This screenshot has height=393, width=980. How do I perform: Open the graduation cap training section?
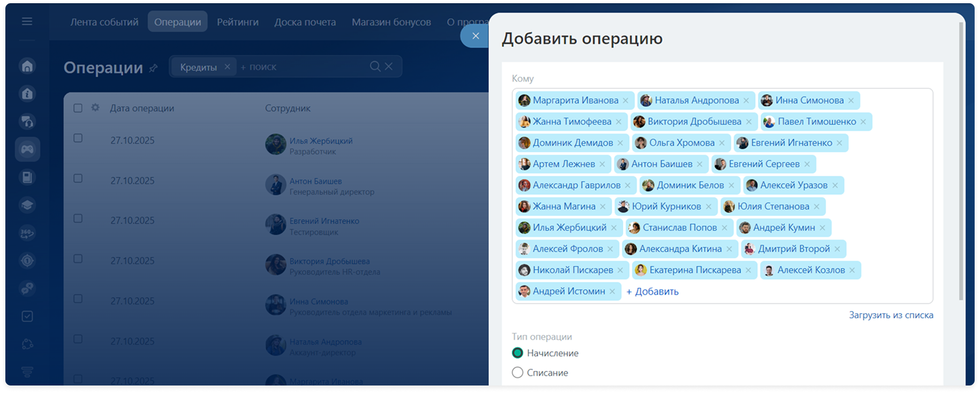[27, 205]
